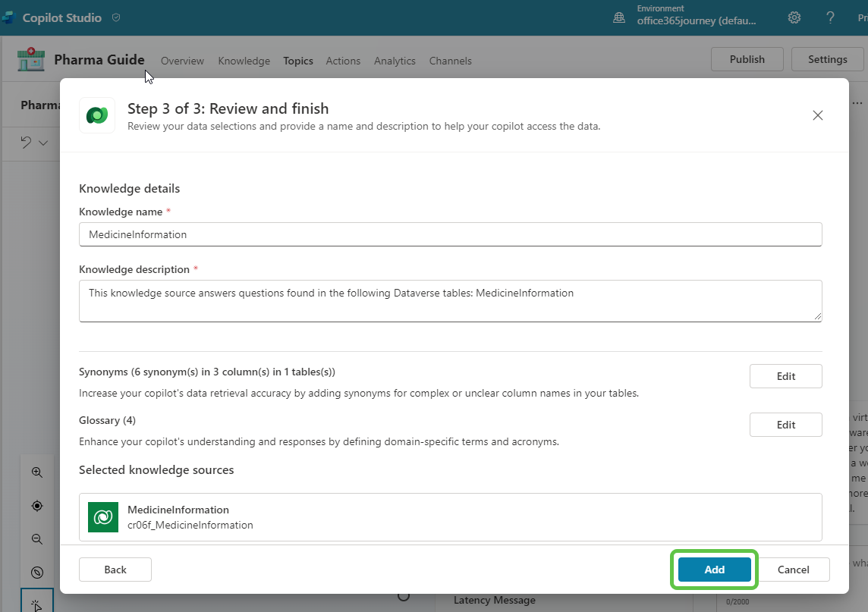This screenshot has width=868, height=612.
Task: Open the map orientation compass icon
Action: pos(36,573)
